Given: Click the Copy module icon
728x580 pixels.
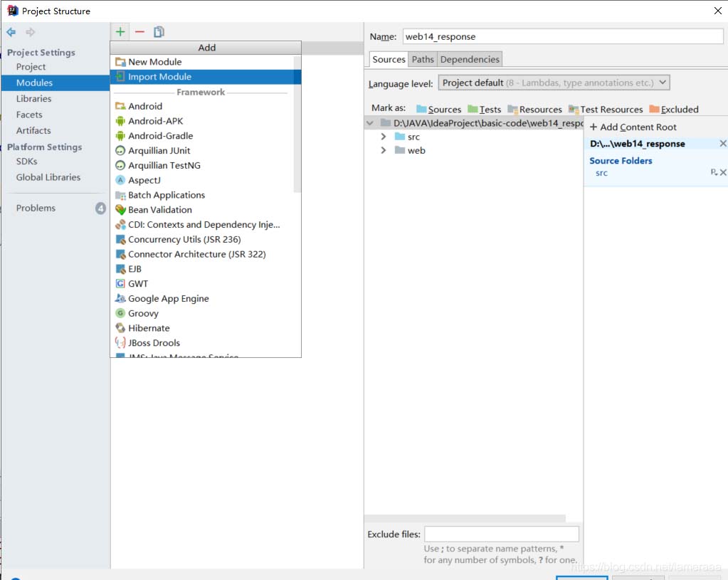Looking at the screenshot, I should [159, 32].
